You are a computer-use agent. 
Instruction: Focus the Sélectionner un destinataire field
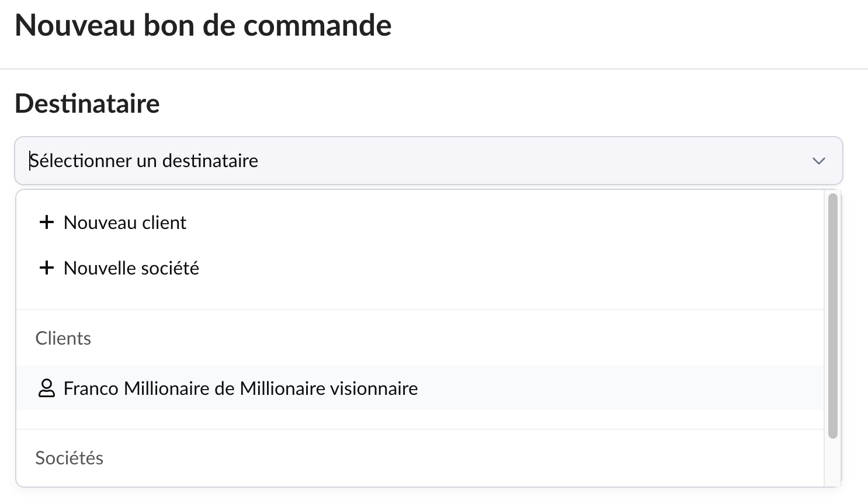(144, 161)
